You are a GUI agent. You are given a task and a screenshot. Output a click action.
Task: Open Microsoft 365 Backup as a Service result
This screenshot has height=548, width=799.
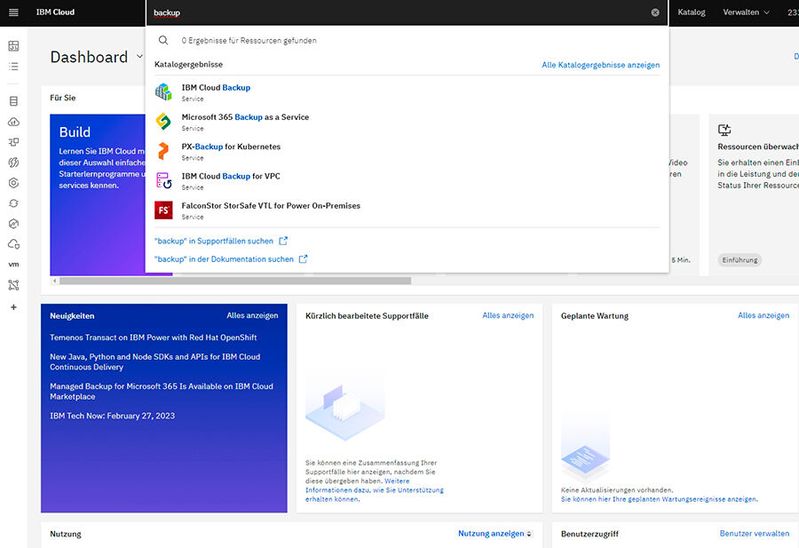pyautogui.click(x=245, y=117)
